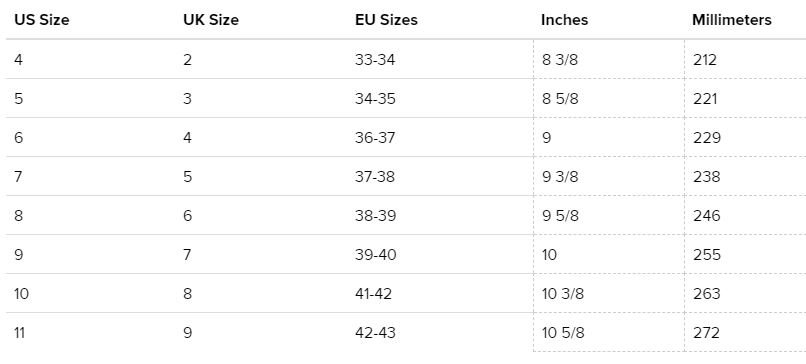Select US size 10 cell

tap(22, 294)
